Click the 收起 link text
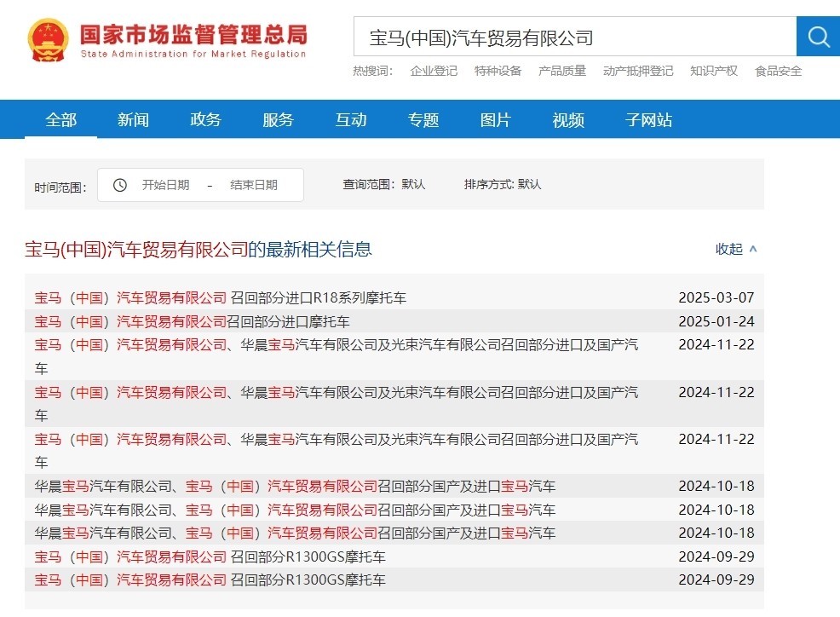The width and height of the screenshot is (840, 617). (x=729, y=249)
